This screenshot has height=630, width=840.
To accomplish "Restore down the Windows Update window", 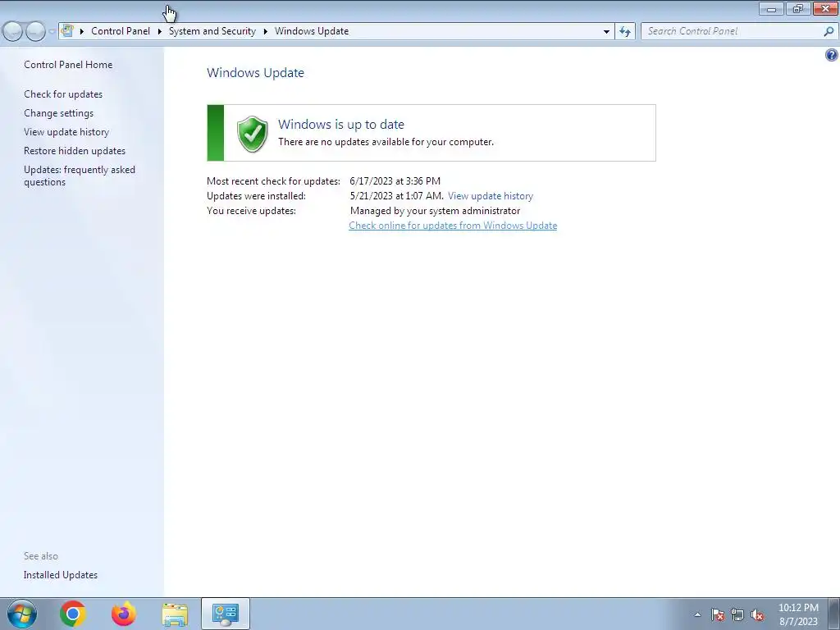I will (798, 8).
